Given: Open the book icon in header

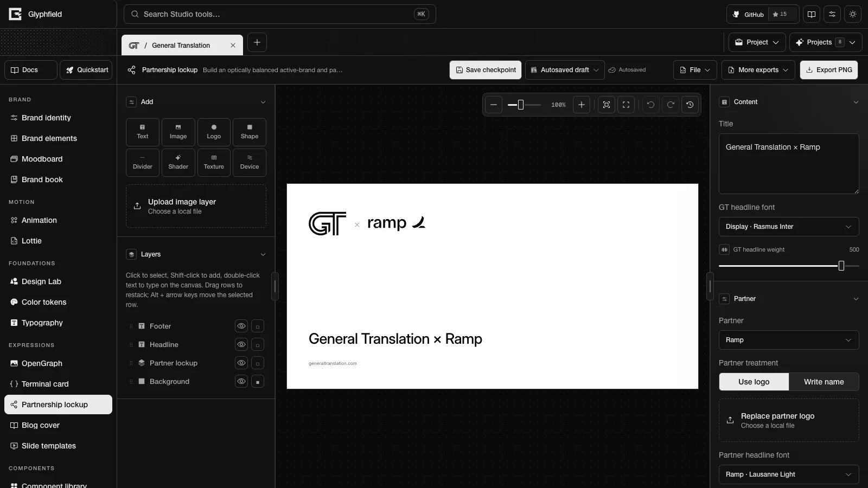Looking at the screenshot, I should coord(812,14).
